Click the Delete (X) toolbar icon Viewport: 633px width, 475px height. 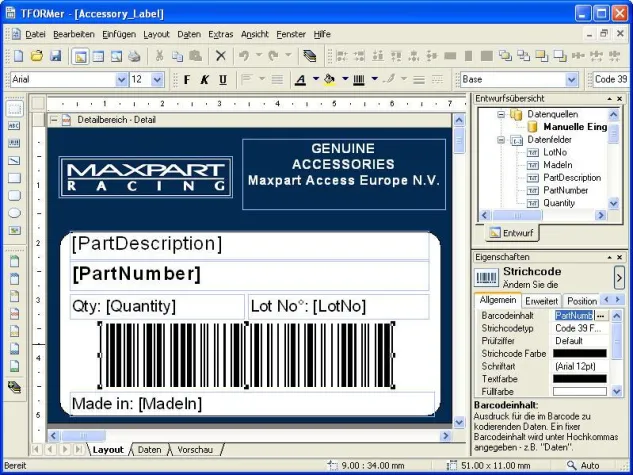[x=221, y=56]
